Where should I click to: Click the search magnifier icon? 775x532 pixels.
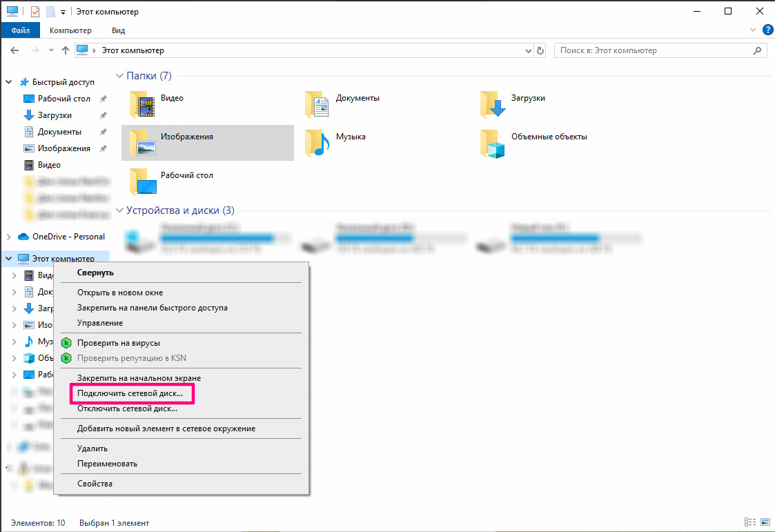click(757, 50)
